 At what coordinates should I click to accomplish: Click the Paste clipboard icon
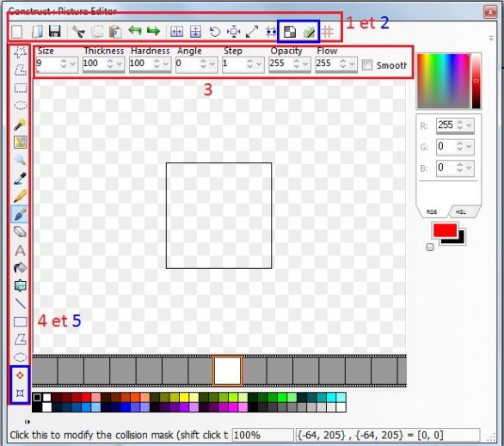115,32
